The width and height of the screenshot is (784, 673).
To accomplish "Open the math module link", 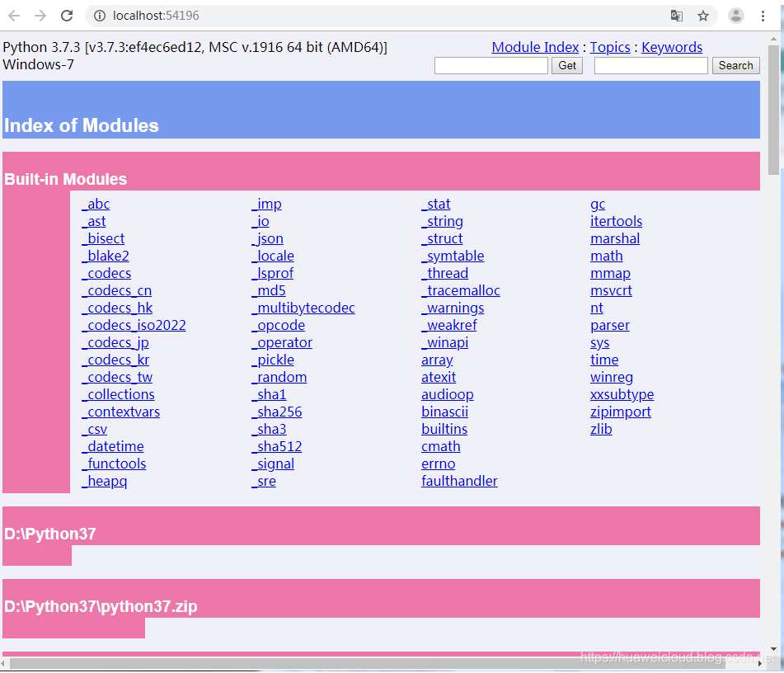I will pos(607,256).
